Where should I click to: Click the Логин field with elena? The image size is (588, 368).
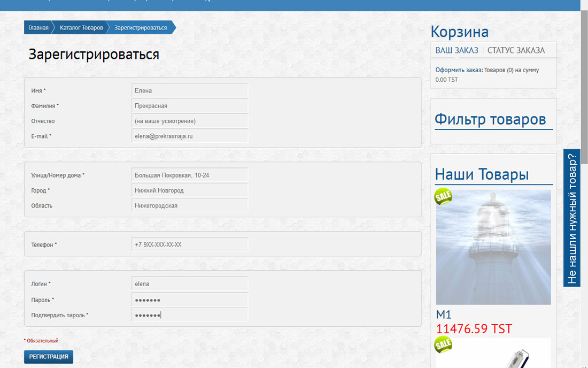(190, 283)
